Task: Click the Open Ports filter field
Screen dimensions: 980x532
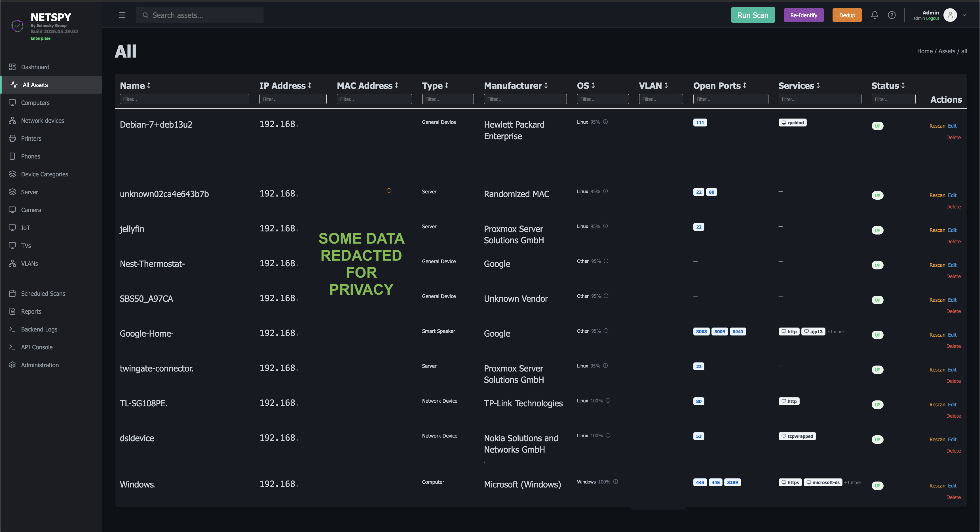Action: 730,99
